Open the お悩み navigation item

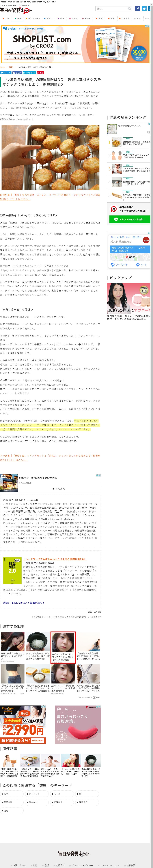87,18
